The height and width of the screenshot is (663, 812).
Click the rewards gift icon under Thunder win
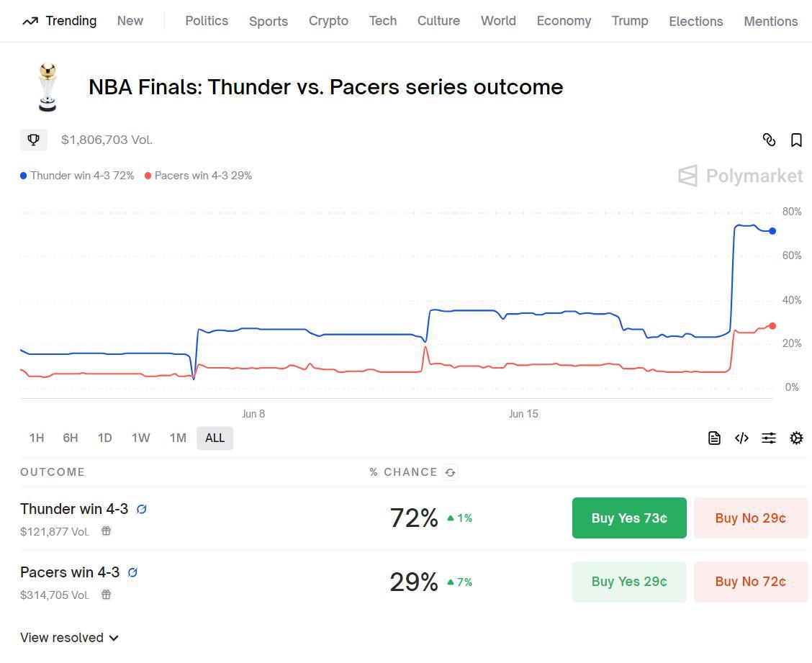(106, 531)
